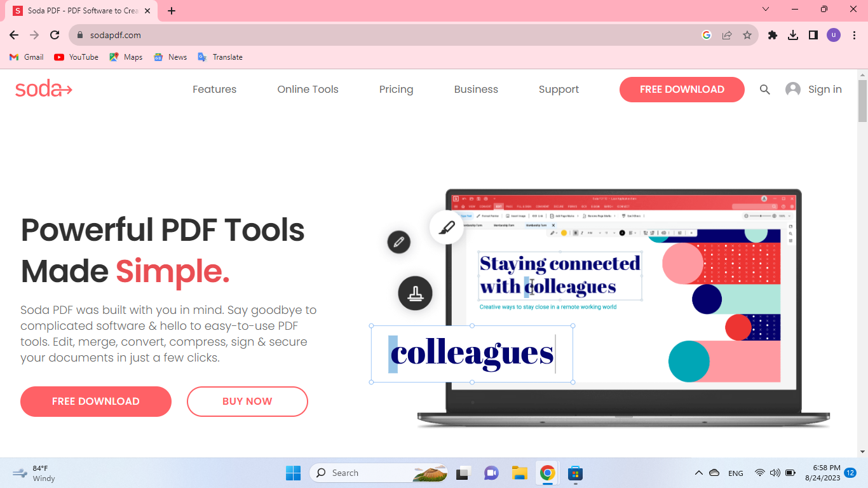The width and height of the screenshot is (868, 488).
Task: Click the Windows taskbar Search box
Action: pos(378,473)
